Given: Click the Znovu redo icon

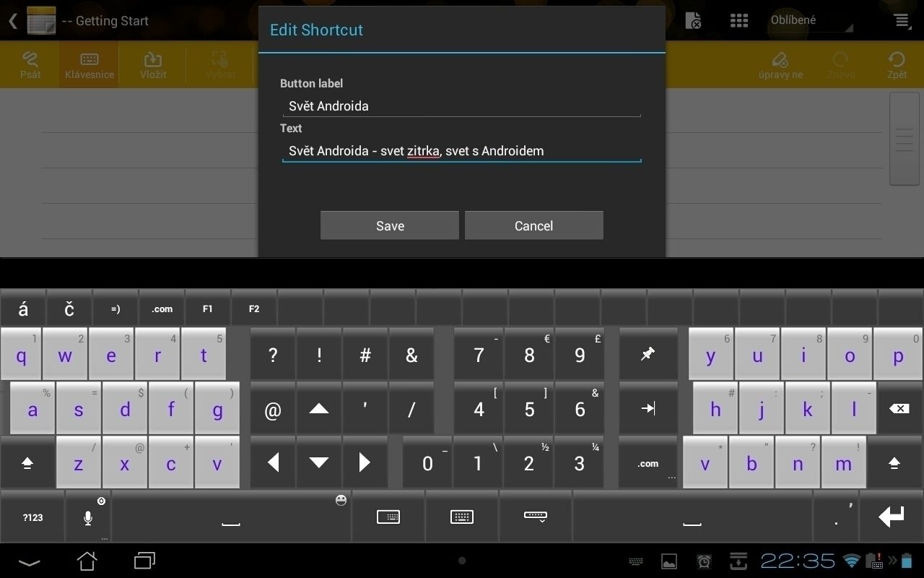Looking at the screenshot, I should [x=840, y=64].
